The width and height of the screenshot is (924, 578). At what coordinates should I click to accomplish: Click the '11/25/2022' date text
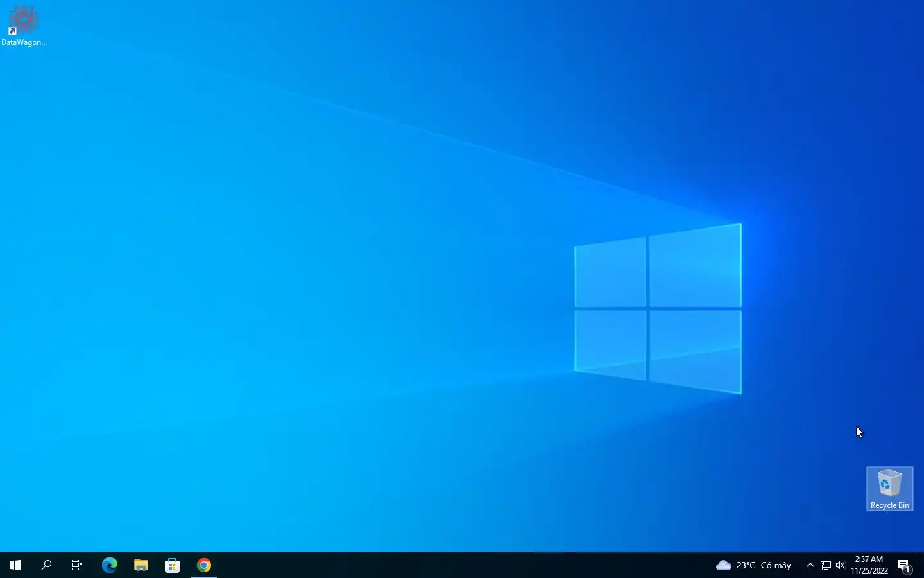coord(869,570)
